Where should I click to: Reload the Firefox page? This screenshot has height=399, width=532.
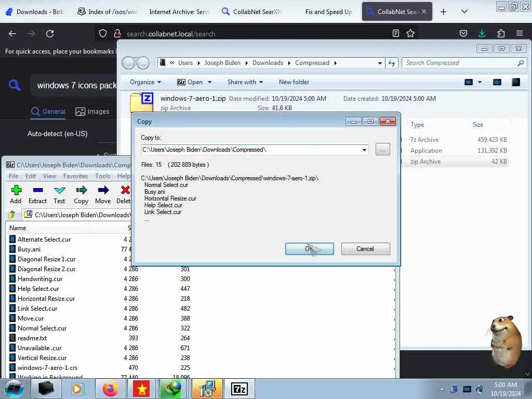click(x=50, y=34)
